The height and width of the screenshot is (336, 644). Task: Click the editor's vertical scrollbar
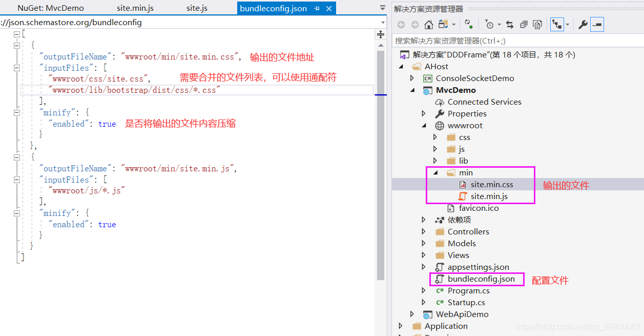pyautogui.click(x=381, y=154)
